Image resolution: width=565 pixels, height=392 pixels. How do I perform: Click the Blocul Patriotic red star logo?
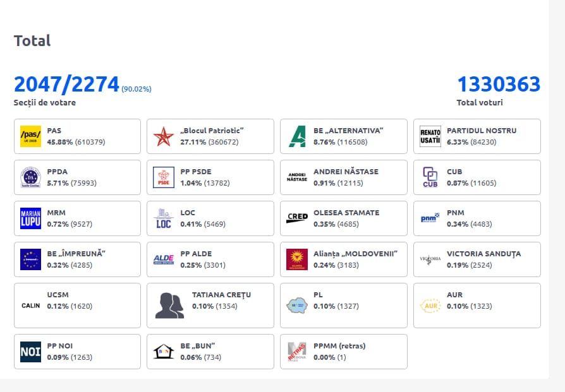(164, 136)
